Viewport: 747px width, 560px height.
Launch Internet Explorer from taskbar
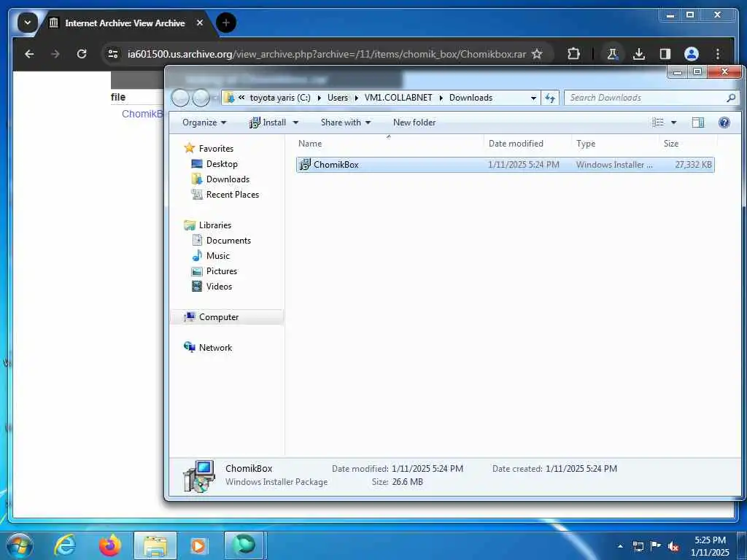(x=65, y=545)
